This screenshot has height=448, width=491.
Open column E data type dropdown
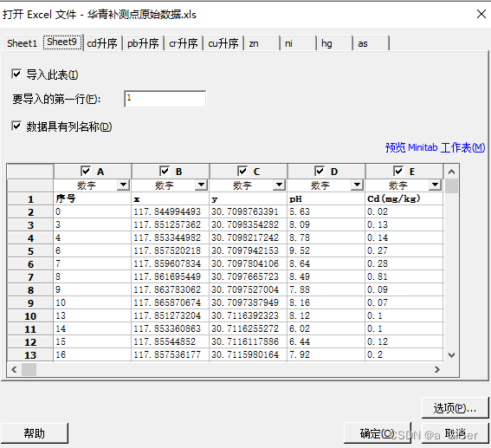tap(435, 185)
